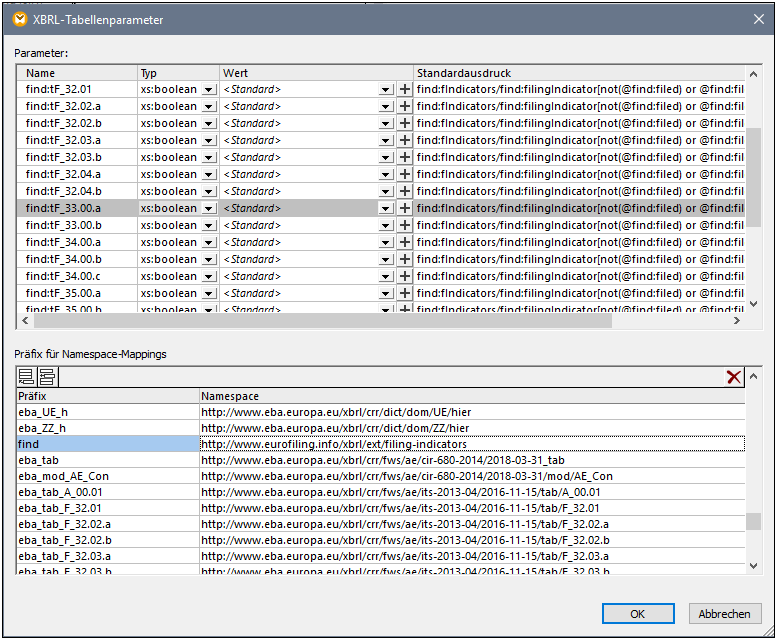Click the plus button for find:tF_32.03.b
Screen dimensions: 777x640
pos(405,158)
